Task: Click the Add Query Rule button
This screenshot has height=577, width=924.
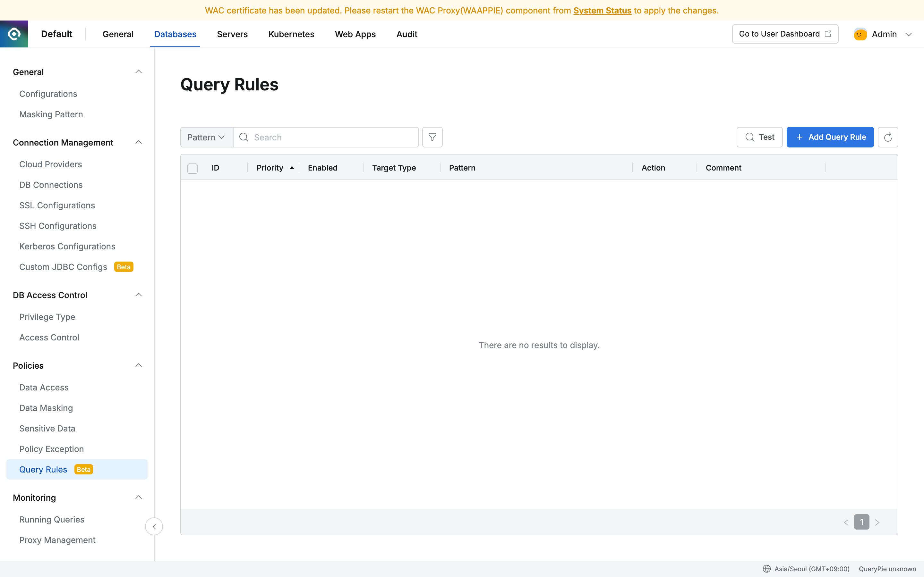Action: [x=830, y=138]
